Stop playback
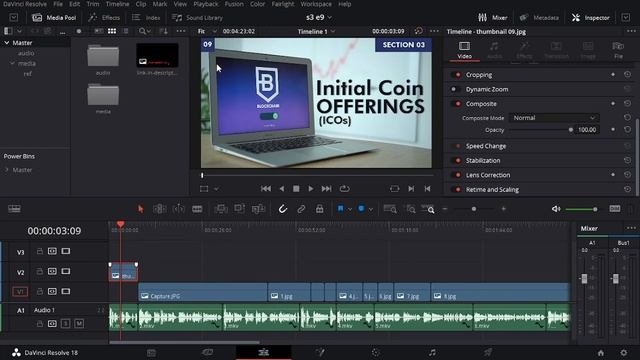The image size is (640, 360). coord(296,189)
